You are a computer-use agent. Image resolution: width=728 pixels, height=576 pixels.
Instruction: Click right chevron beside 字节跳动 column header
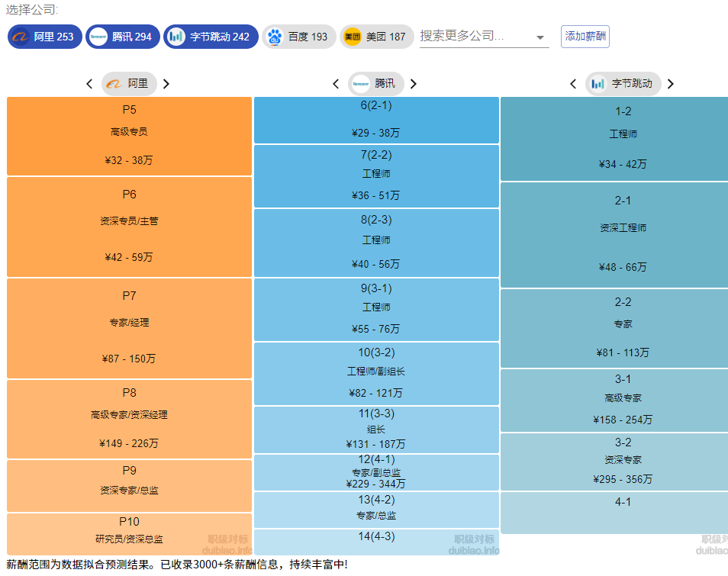click(671, 84)
